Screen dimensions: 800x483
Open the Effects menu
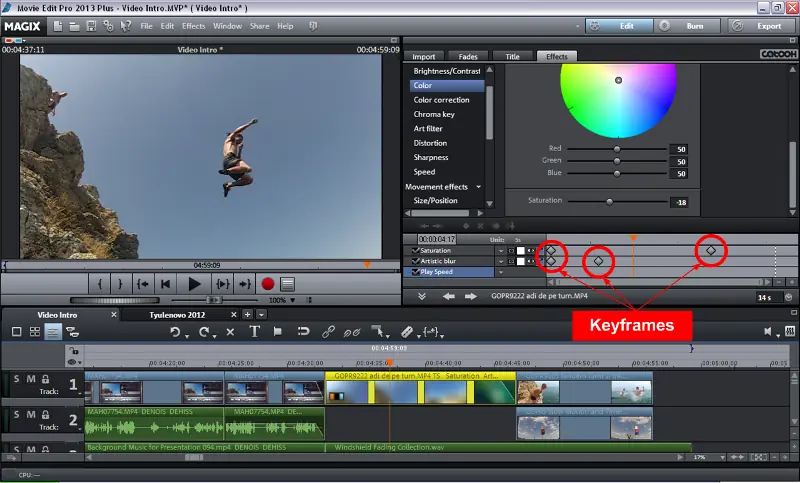pyautogui.click(x=193, y=26)
